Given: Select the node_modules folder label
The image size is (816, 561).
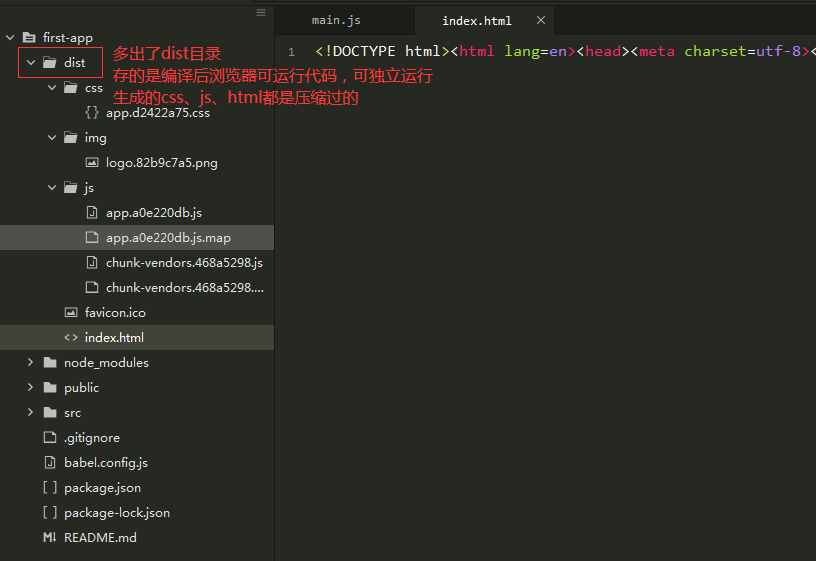Looking at the screenshot, I should [x=106, y=363].
